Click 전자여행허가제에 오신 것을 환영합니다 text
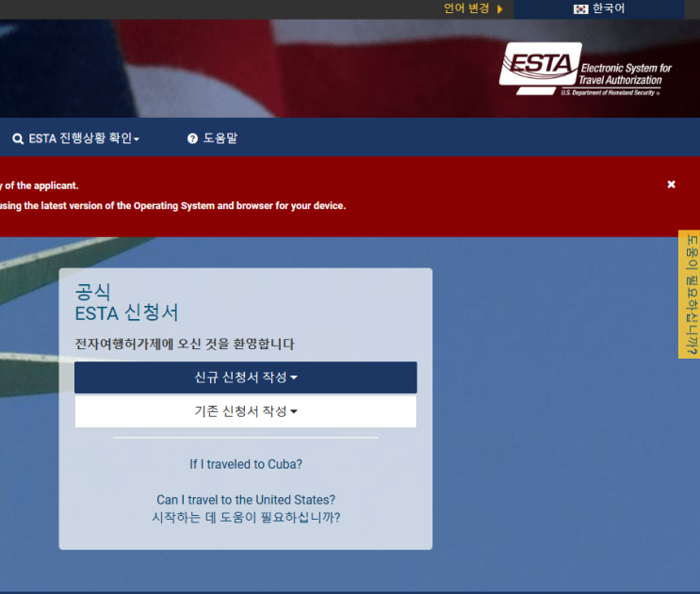 pyautogui.click(x=185, y=344)
